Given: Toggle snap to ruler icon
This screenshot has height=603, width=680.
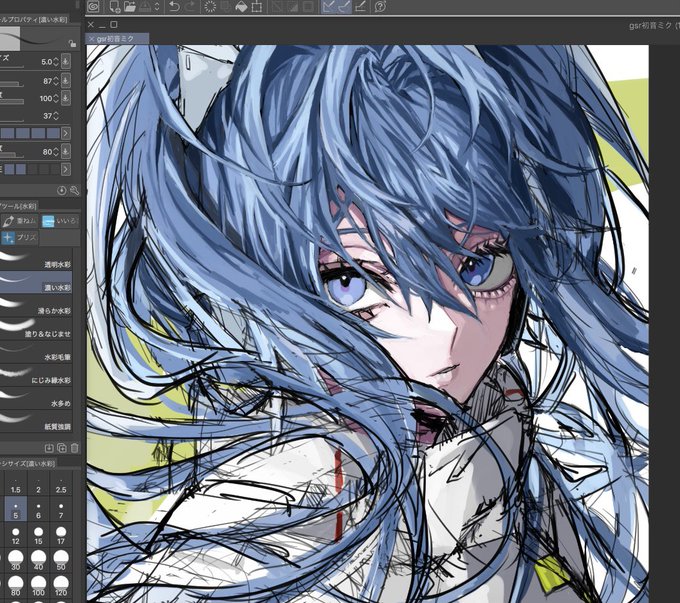Looking at the screenshot, I should coord(329,7).
